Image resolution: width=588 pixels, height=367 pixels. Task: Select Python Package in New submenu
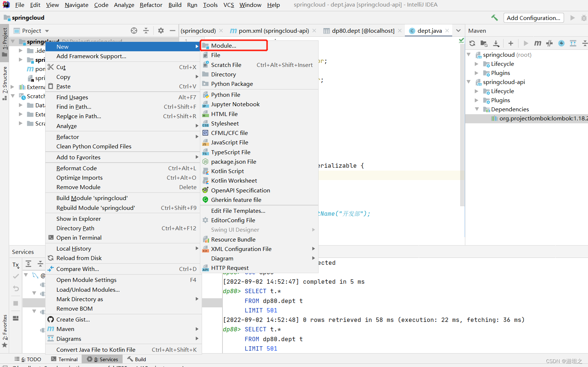coord(259,84)
